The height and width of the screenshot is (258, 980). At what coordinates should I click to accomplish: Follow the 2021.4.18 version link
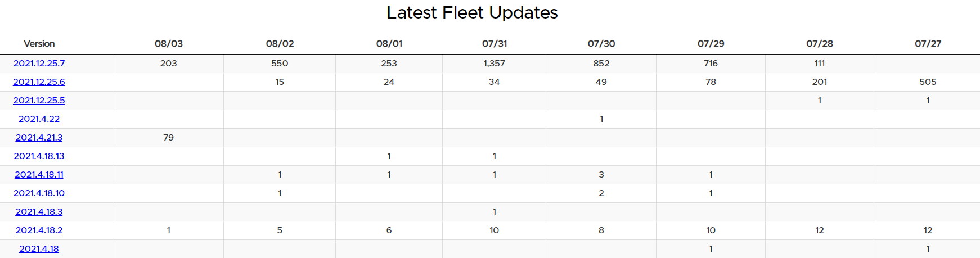[39, 249]
